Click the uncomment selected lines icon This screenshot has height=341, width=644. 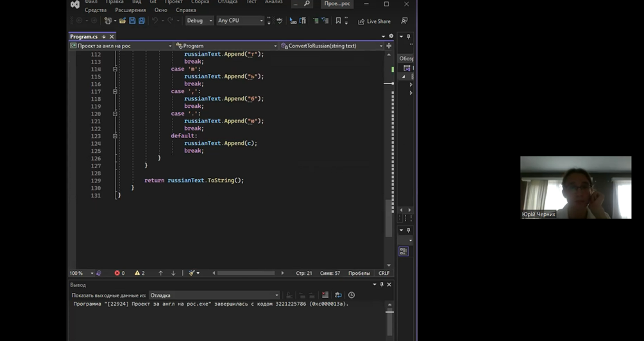click(x=325, y=21)
